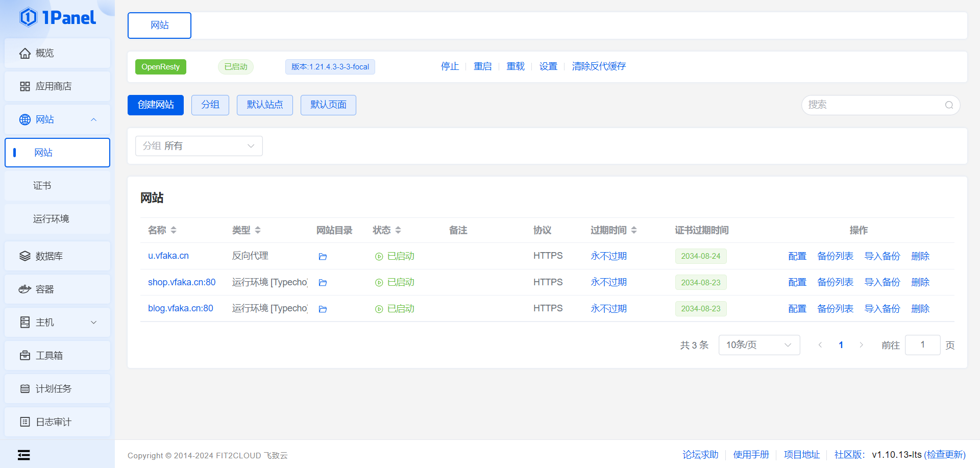This screenshot has width=980, height=468.
Task: Click 重启 for OpenResty
Action: point(483,66)
